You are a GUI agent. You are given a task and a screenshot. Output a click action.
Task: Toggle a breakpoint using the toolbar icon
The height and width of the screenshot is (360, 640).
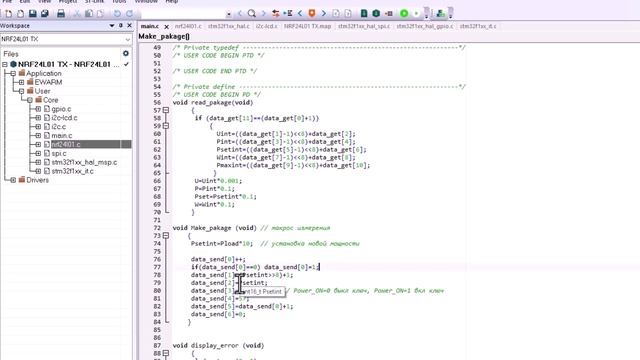(x=389, y=13)
